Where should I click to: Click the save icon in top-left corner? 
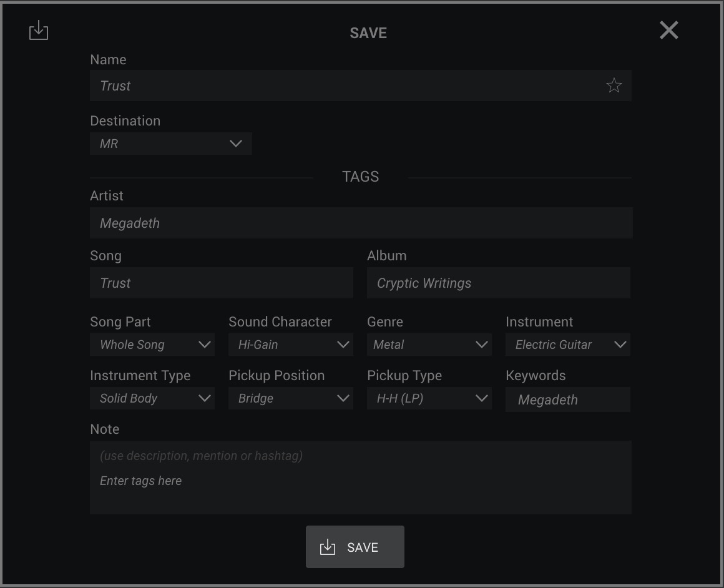pyautogui.click(x=39, y=31)
